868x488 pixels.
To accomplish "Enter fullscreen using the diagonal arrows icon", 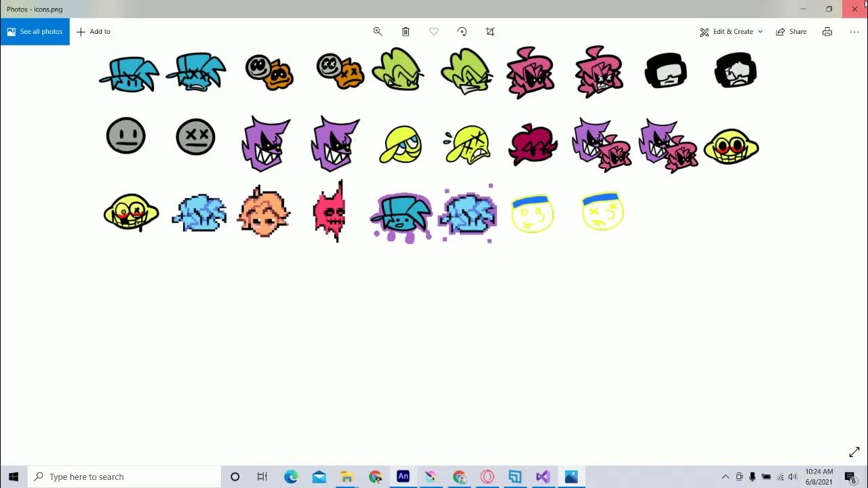I will [x=854, y=452].
